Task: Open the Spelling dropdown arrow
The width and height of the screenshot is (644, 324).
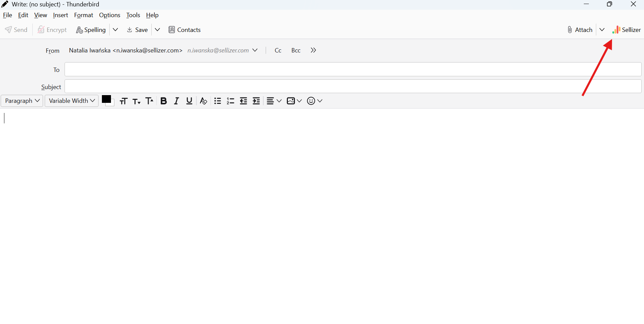Action: coord(115,30)
